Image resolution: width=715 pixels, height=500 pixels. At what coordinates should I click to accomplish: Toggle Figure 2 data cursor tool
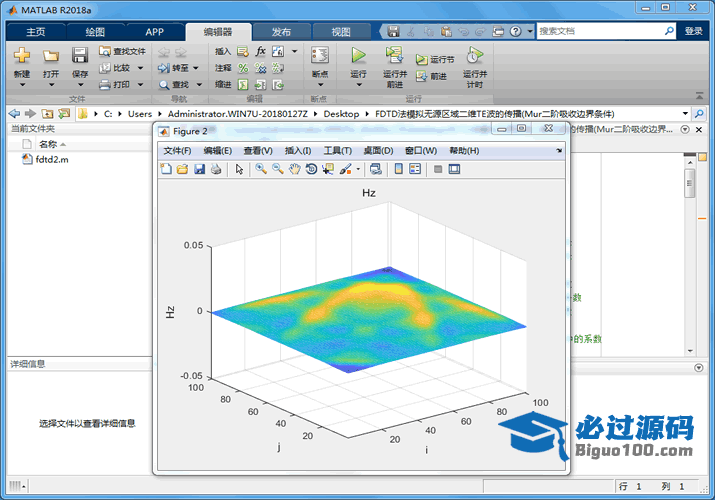(x=328, y=169)
